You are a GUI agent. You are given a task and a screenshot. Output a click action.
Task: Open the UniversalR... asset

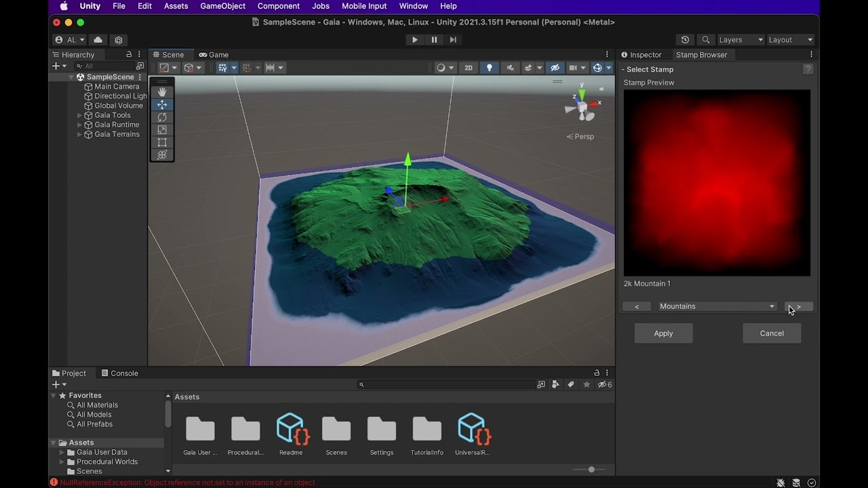click(473, 435)
